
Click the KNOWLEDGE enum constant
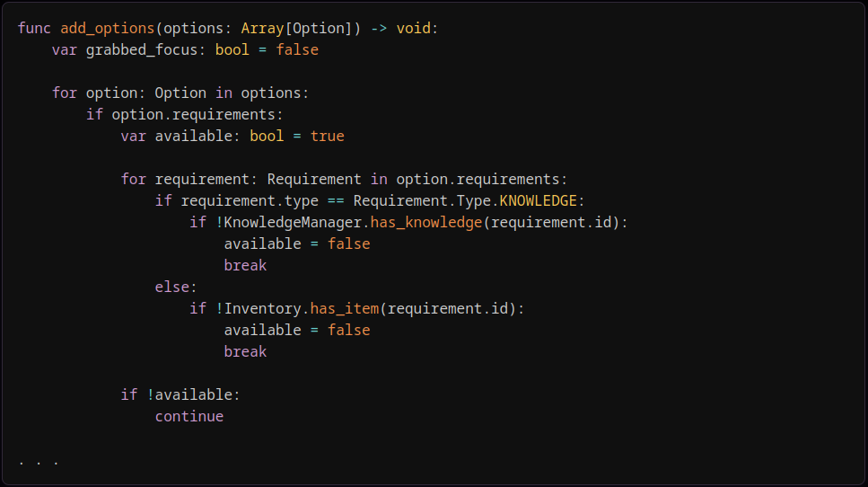[x=539, y=200]
